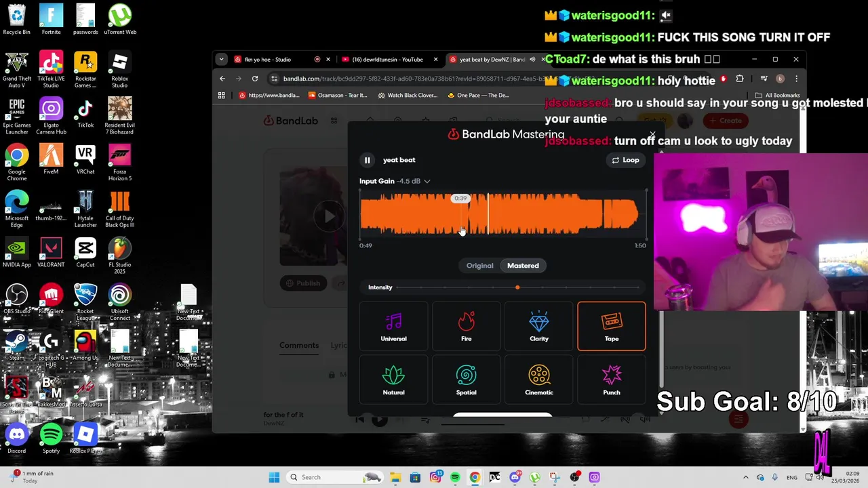This screenshot has width=868, height=488.
Task: Open uTorrent Web desktop shortcut
Action: click(x=120, y=20)
